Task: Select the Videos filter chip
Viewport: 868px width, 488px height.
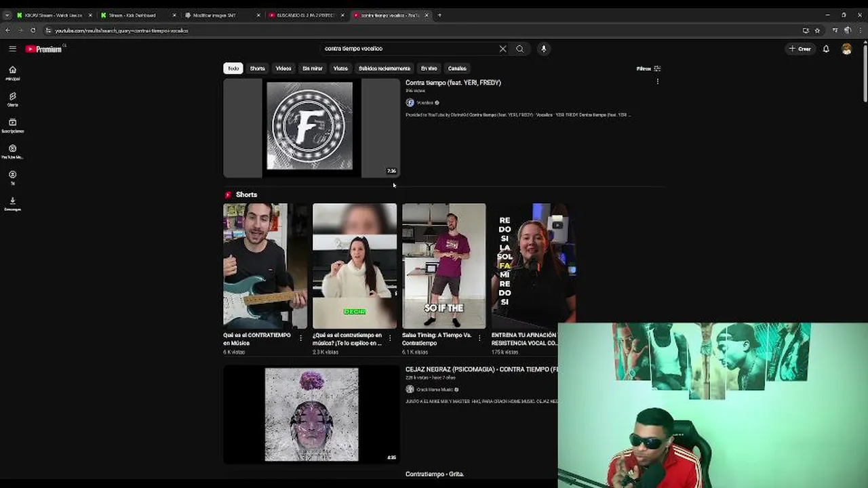Action: click(x=283, y=68)
